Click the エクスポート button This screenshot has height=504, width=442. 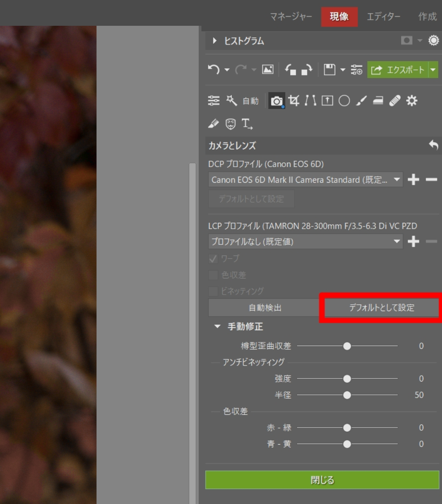pos(398,70)
